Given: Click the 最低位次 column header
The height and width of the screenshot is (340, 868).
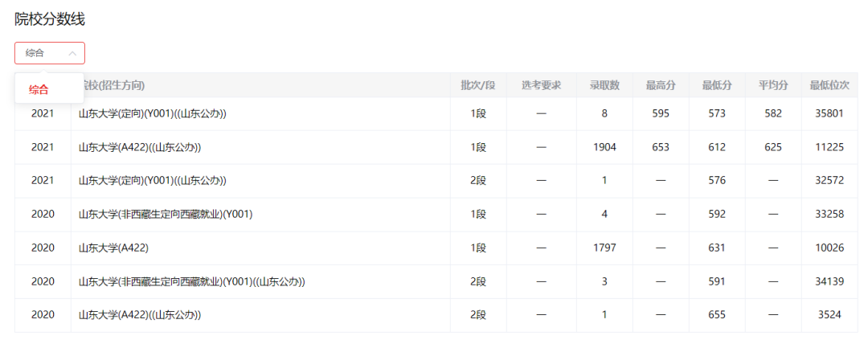Looking at the screenshot, I should pos(829,85).
